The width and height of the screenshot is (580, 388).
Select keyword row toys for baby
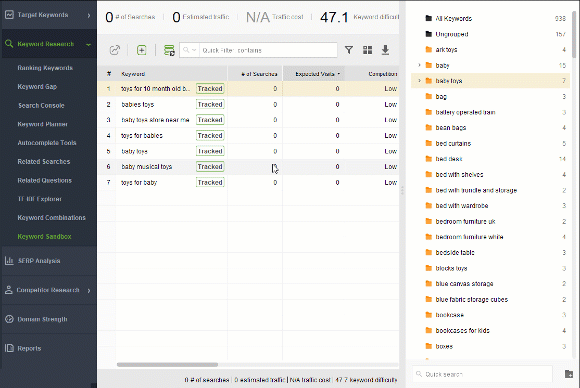coord(248,182)
